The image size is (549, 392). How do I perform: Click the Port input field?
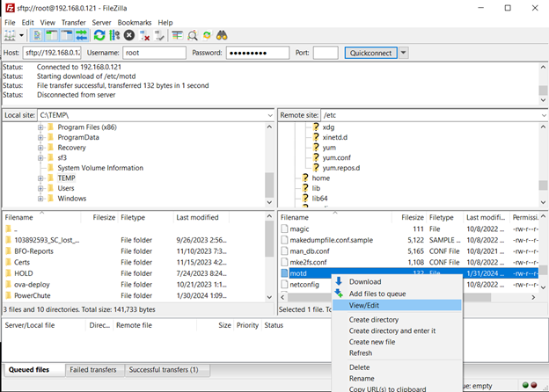[x=326, y=53]
